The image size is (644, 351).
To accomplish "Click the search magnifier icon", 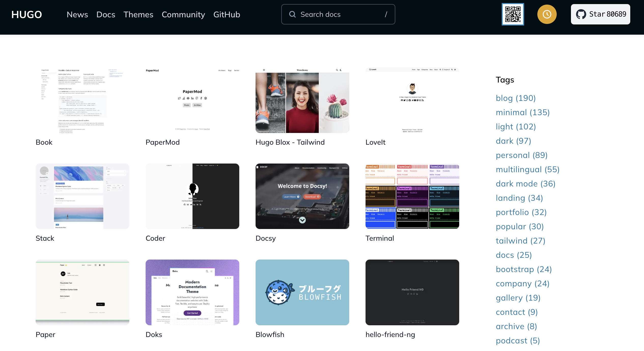I will click(292, 14).
